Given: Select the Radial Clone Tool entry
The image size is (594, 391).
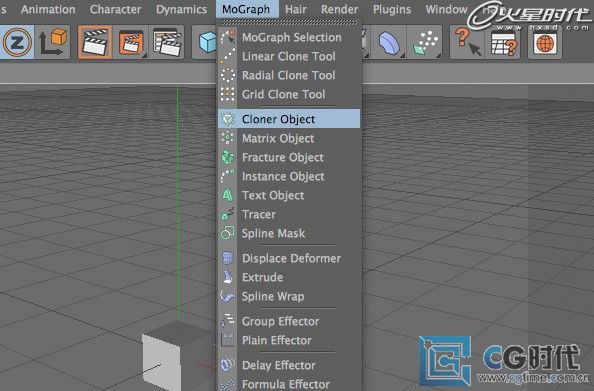Looking at the screenshot, I should (x=289, y=75).
